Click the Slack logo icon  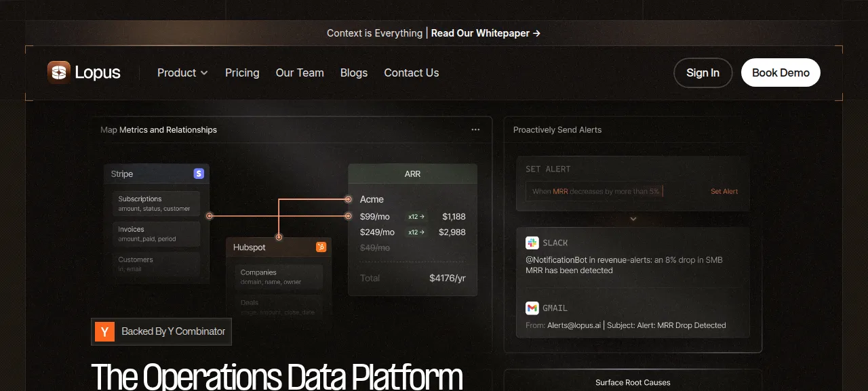click(x=532, y=243)
